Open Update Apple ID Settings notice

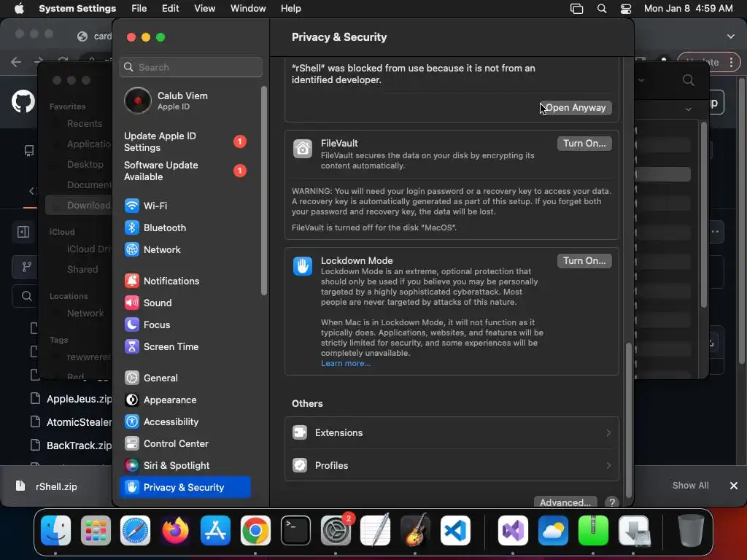(x=185, y=142)
